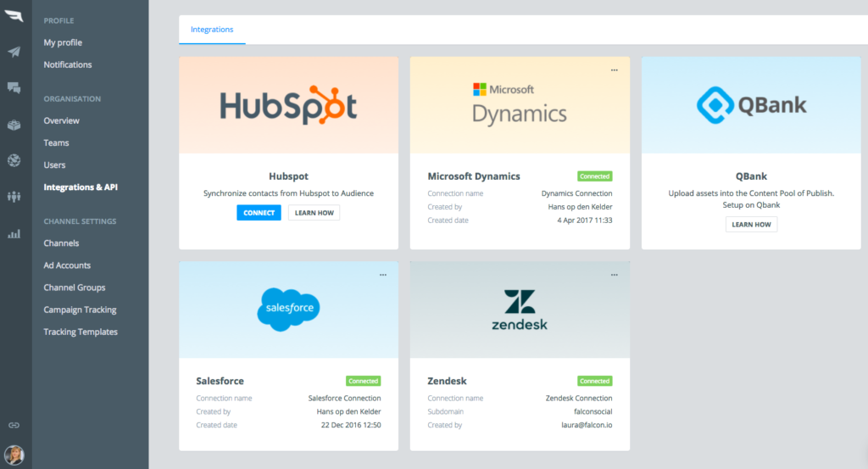
Task: Open Notifications settings
Action: 68,64
